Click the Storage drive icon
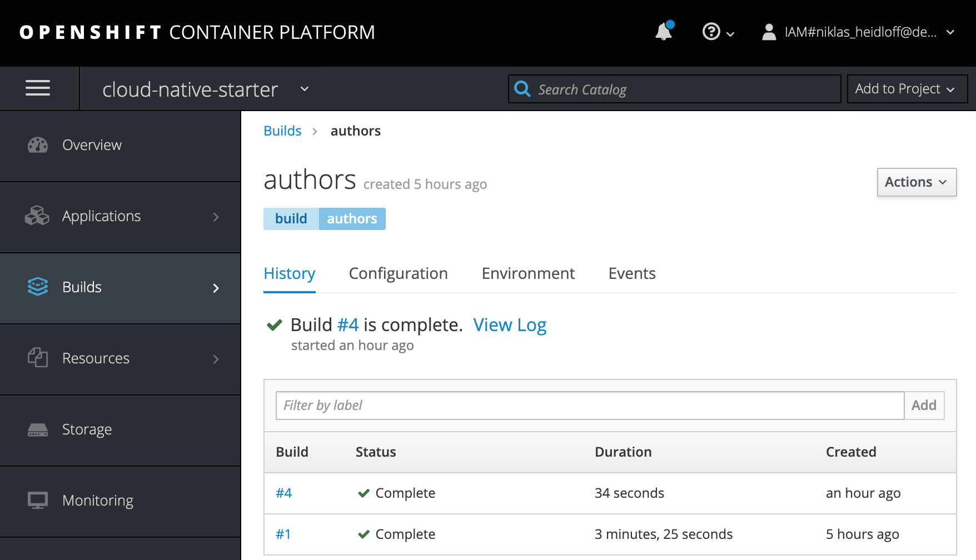976x560 pixels. (x=38, y=429)
